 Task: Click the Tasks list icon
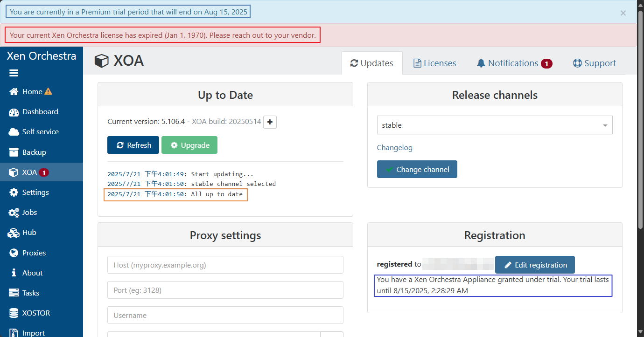coord(14,293)
